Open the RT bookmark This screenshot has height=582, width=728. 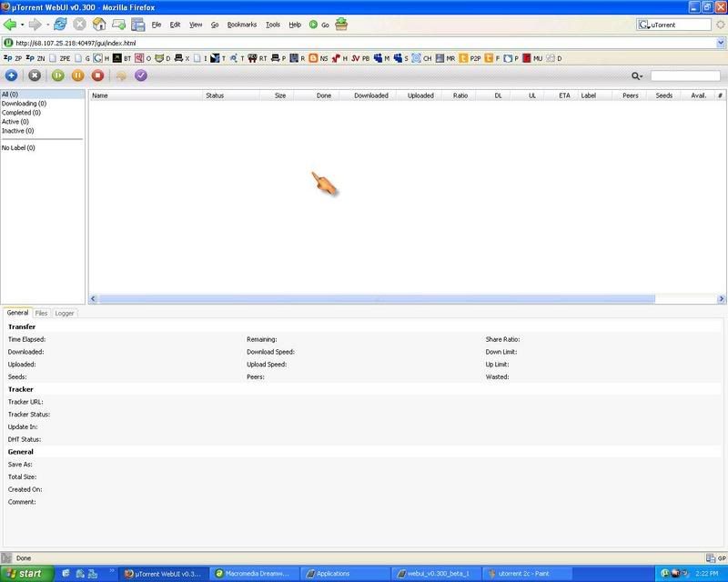(258, 58)
